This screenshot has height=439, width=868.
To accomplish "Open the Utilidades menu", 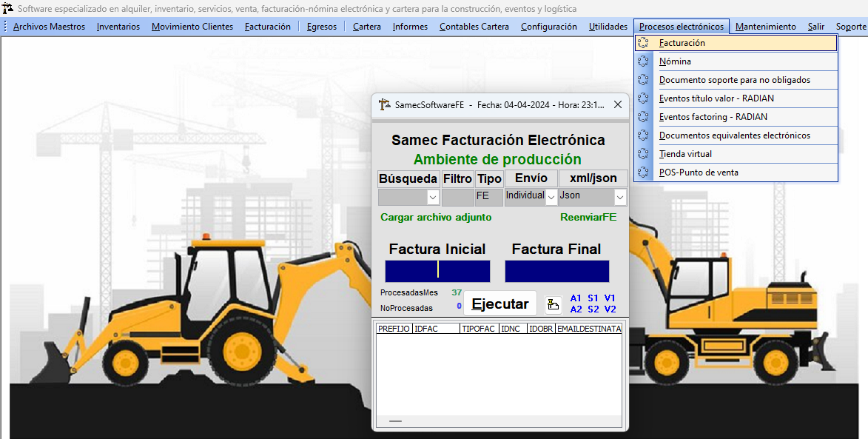I will tap(608, 27).
